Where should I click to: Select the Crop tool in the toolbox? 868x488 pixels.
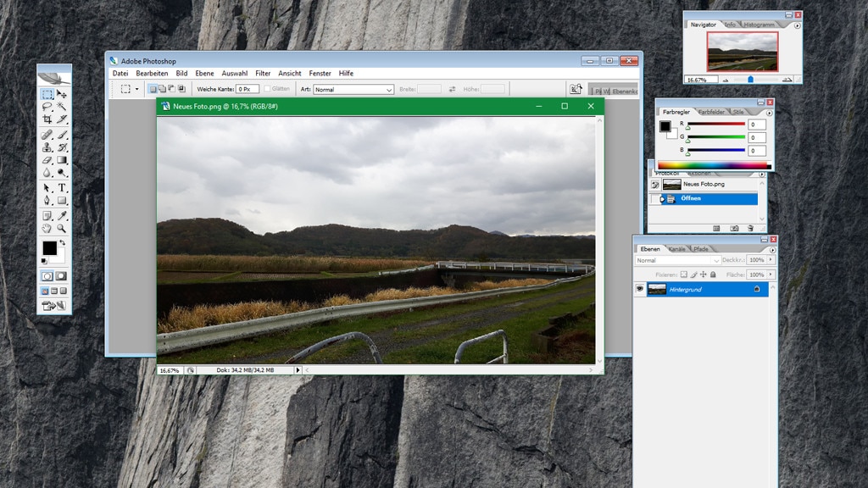(47, 120)
